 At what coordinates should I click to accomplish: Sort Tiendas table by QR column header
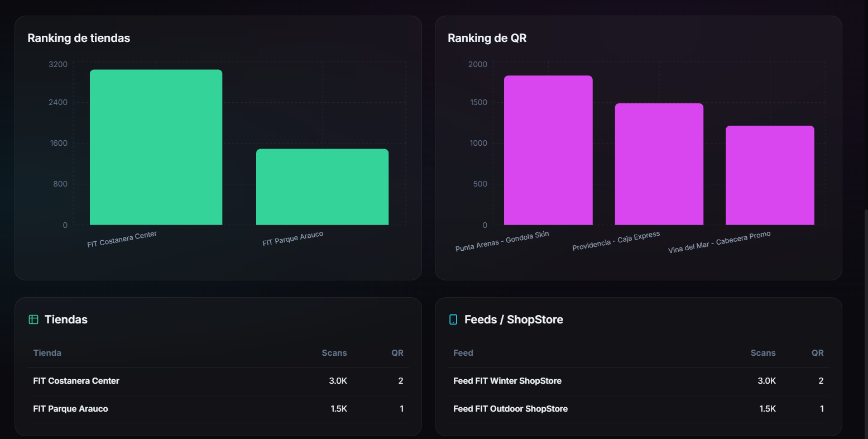point(397,353)
